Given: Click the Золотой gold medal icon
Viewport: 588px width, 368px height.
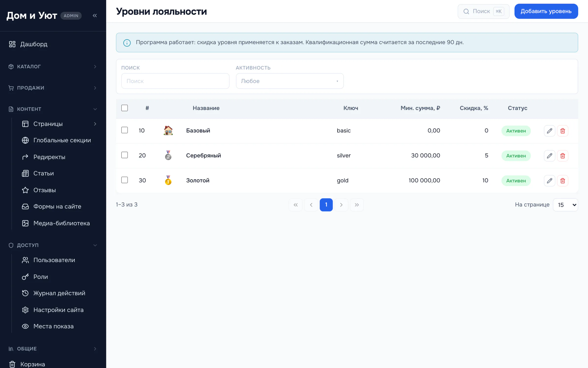Looking at the screenshot, I should point(168,180).
